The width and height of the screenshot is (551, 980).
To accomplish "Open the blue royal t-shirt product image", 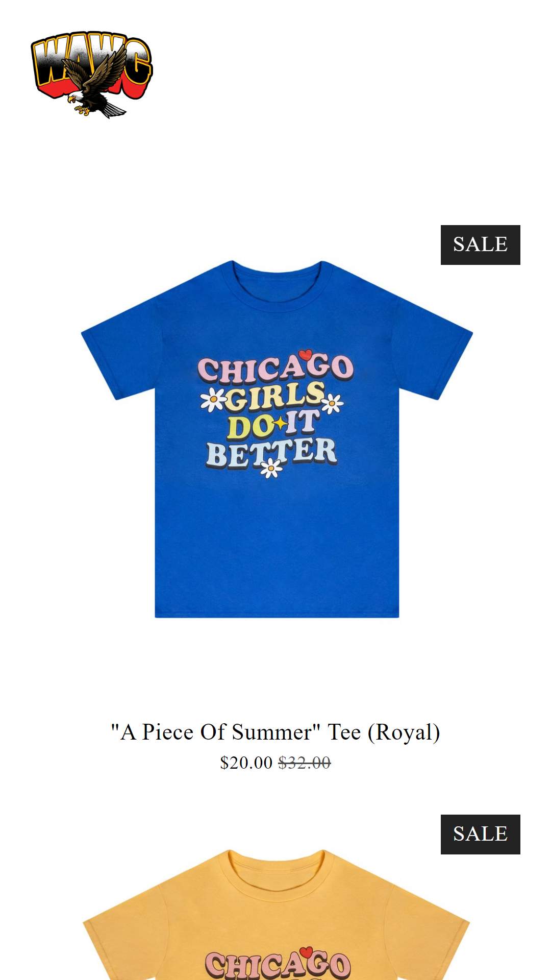I will pos(277,439).
